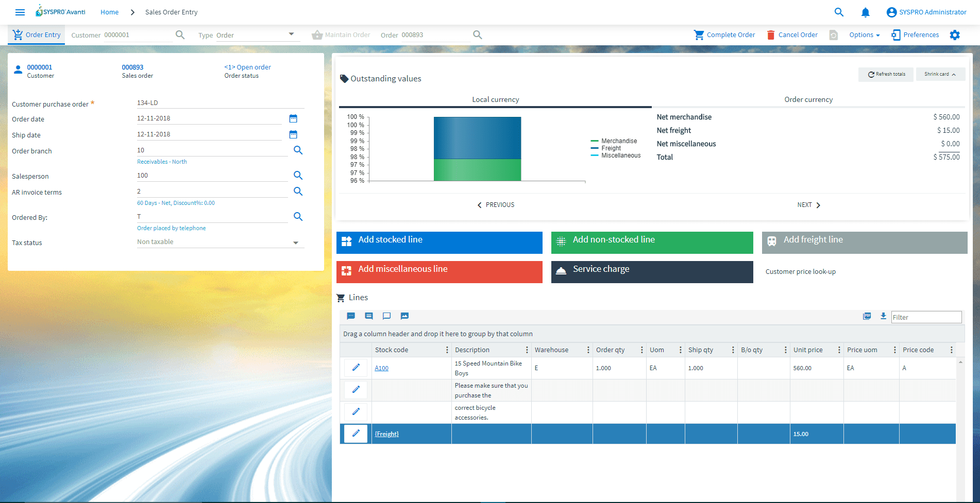The image size is (980, 503).
Task: Click Refresh totals on the chart card
Action: (886, 74)
